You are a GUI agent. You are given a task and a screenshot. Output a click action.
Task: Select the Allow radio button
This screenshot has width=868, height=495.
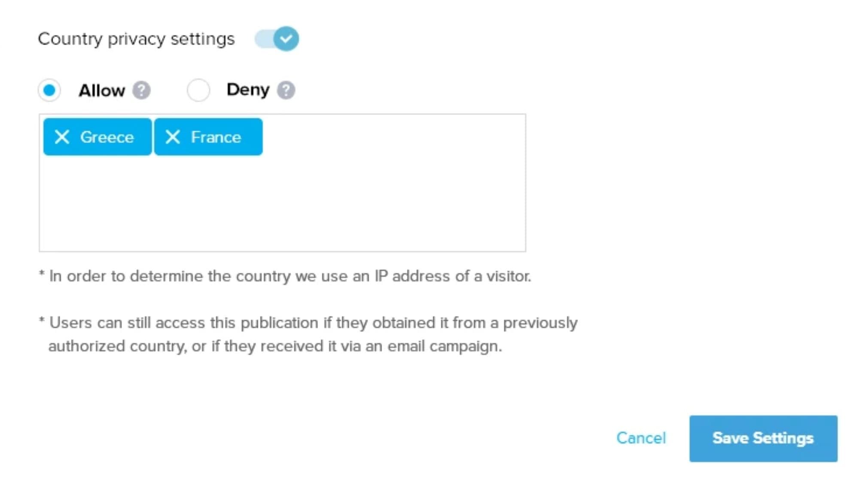point(49,90)
